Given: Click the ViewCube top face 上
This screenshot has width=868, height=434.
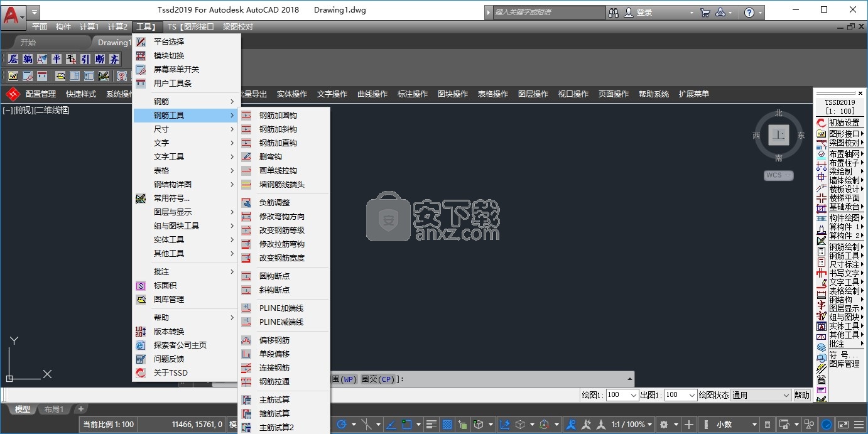Looking at the screenshot, I should (779, 135).
